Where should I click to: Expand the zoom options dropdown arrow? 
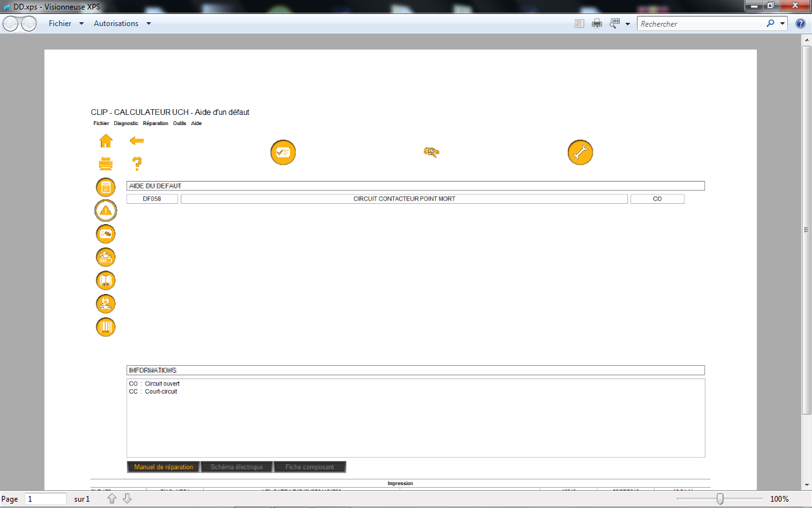point(627,23)
